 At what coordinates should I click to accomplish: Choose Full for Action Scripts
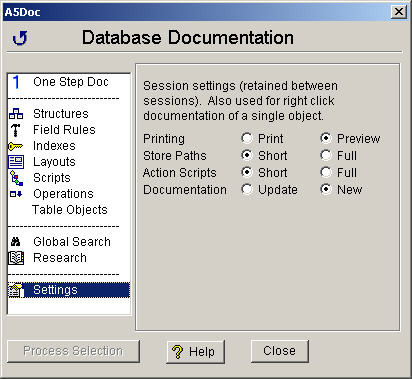[326, 172]
